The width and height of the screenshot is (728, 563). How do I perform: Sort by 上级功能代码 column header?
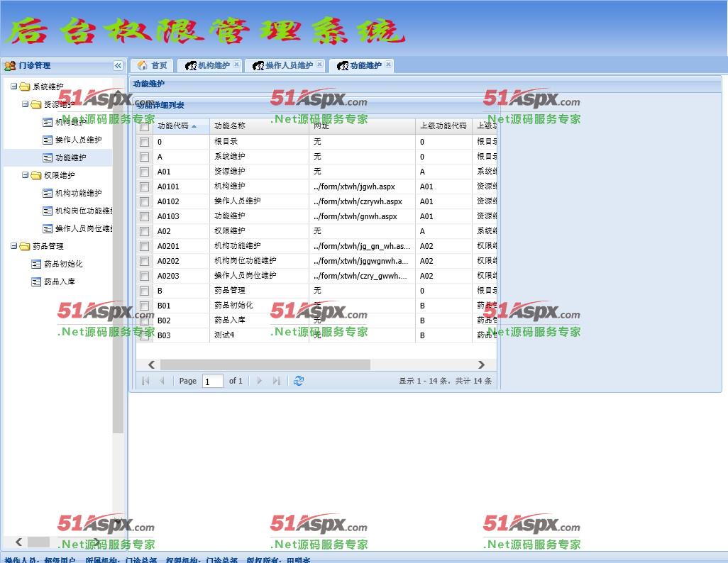pyautogui.click(x=443, y=126)
